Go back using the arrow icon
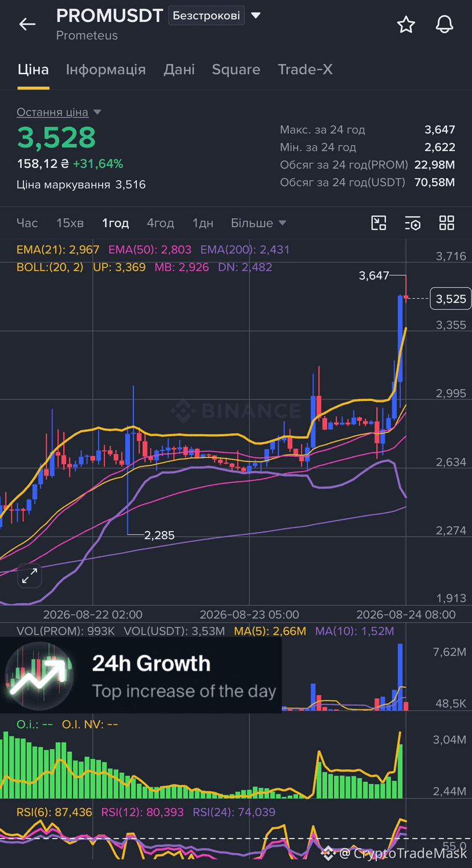 pos(27,24)
